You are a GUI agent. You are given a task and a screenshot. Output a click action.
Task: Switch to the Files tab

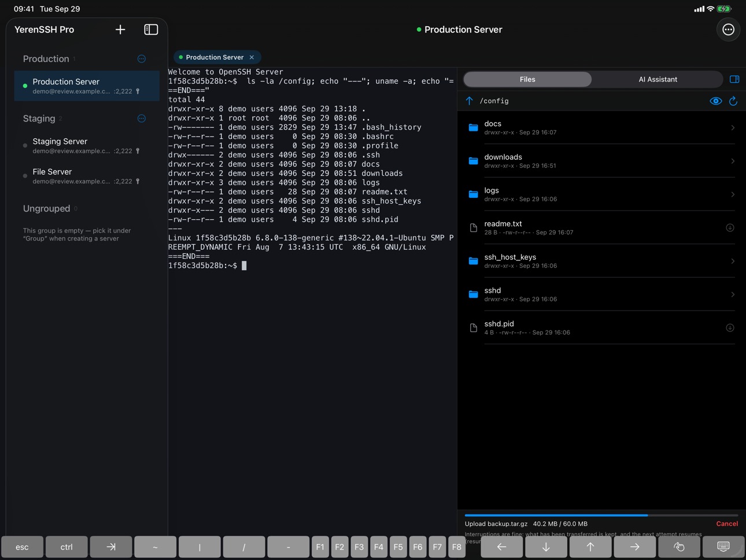click(x=527, y=79)
